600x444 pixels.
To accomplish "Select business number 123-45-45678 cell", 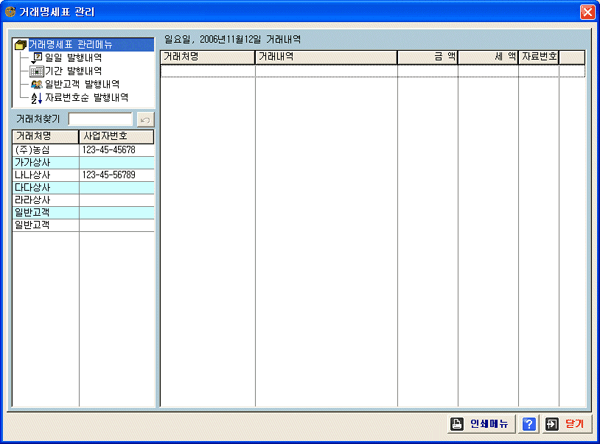I will 117,150.
